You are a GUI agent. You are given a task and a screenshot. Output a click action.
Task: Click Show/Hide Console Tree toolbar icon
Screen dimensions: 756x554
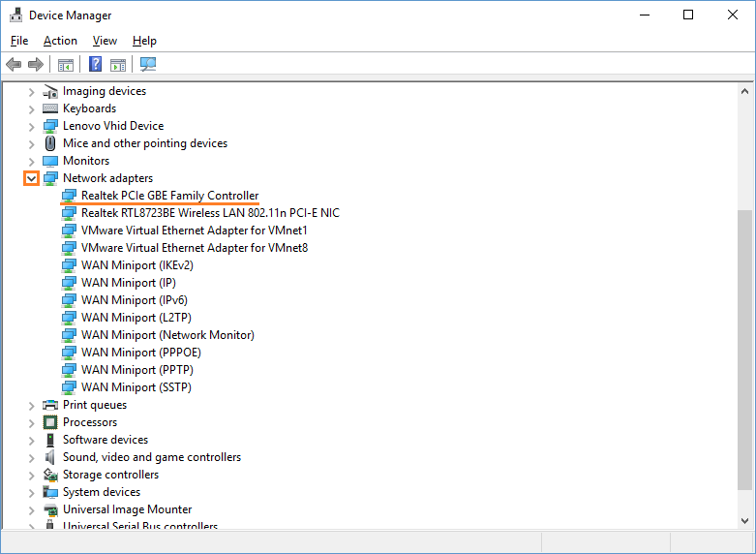(66, 64)
